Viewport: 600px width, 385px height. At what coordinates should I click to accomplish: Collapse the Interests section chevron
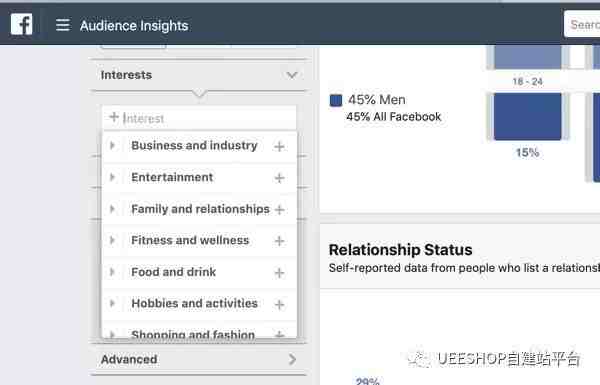click(292, 75)
